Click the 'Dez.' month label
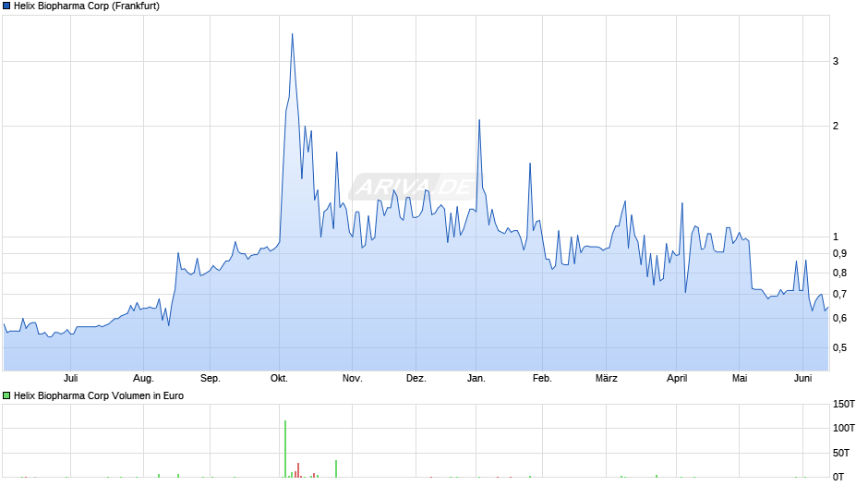This screenshot has width=868, height=486. coord(416,378)
